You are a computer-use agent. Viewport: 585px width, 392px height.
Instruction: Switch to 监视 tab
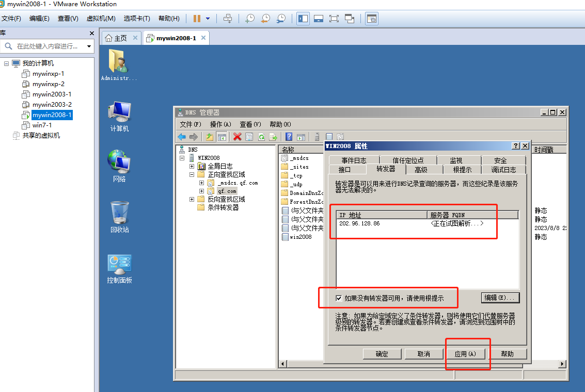pos(456,160)
